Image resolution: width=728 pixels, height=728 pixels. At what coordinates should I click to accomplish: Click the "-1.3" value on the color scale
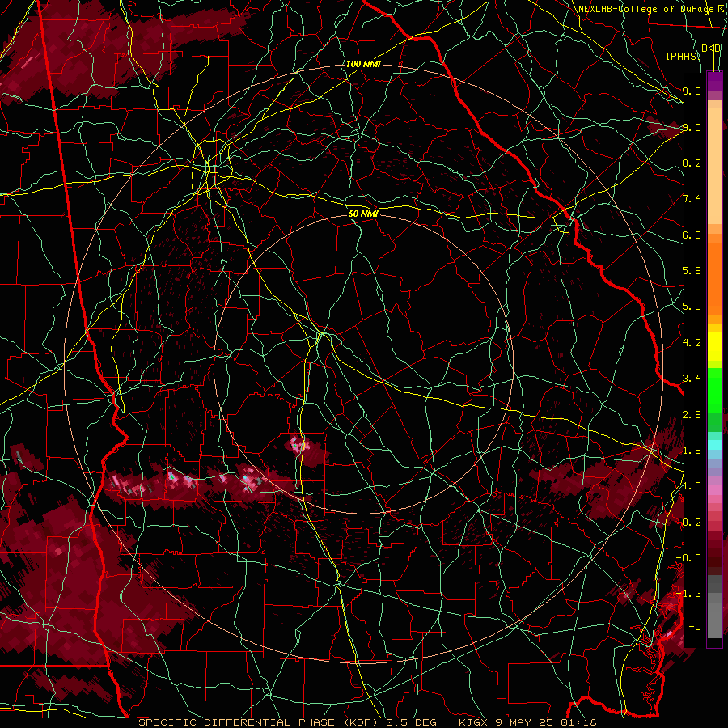coord(688,594)
